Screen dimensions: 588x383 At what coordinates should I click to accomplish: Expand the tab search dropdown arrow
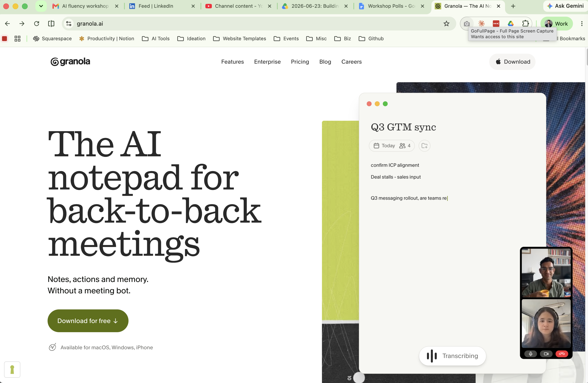tap(41, 6)
